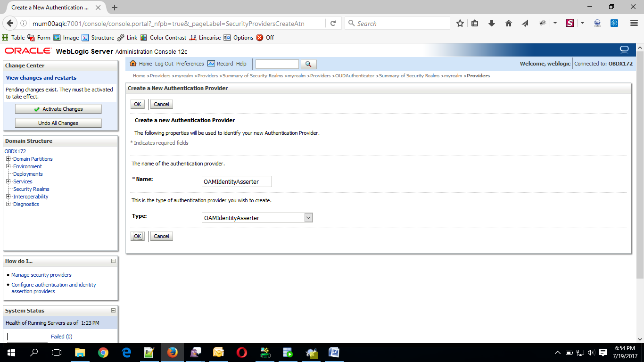
Task: Click the console search magnifier button
Action: [x=308, y=64]
